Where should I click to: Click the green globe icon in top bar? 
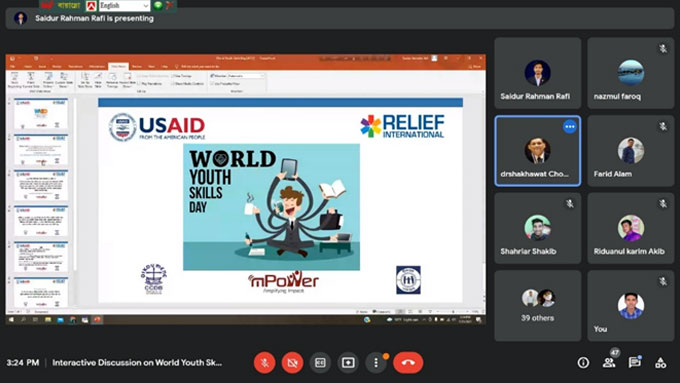(158, 5)
